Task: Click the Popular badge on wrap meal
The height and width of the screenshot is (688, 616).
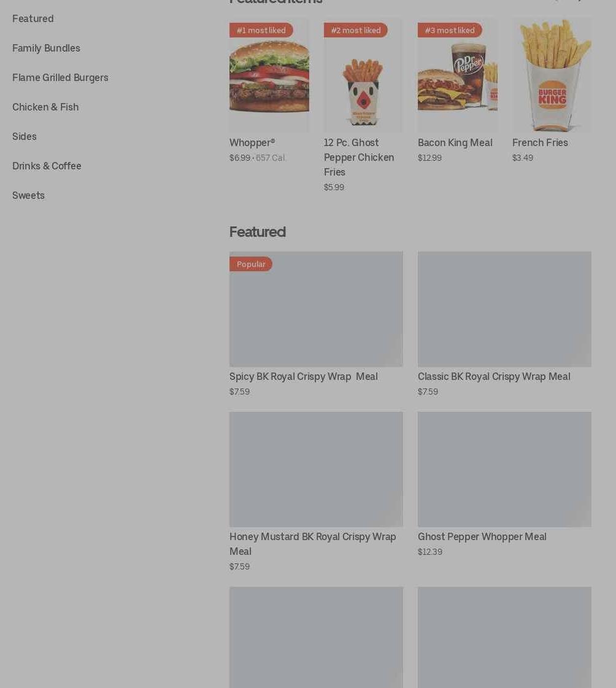Action: pyautogui.click(x=251, y=264)
